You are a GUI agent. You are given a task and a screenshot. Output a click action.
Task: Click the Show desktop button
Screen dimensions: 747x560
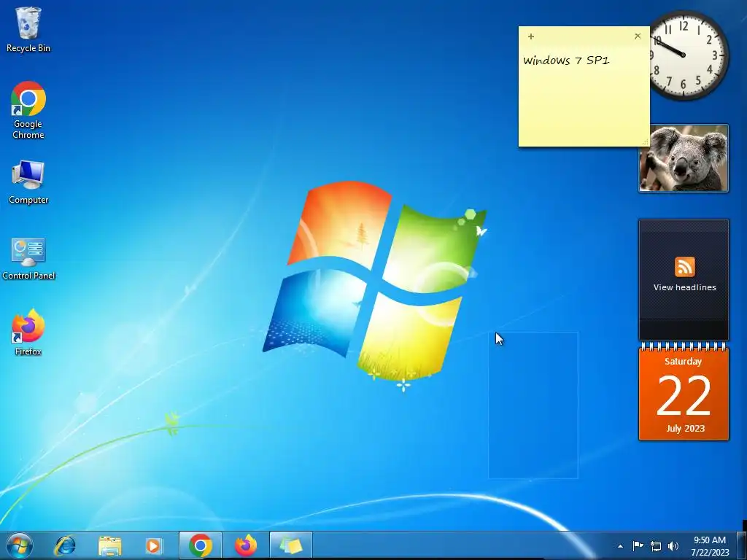[742, 545]
